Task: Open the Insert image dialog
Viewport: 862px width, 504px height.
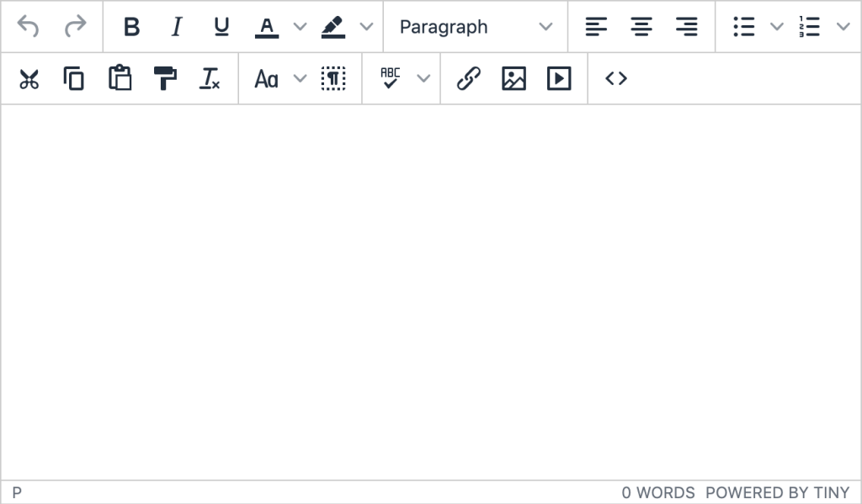Action: tap(513, 79)
